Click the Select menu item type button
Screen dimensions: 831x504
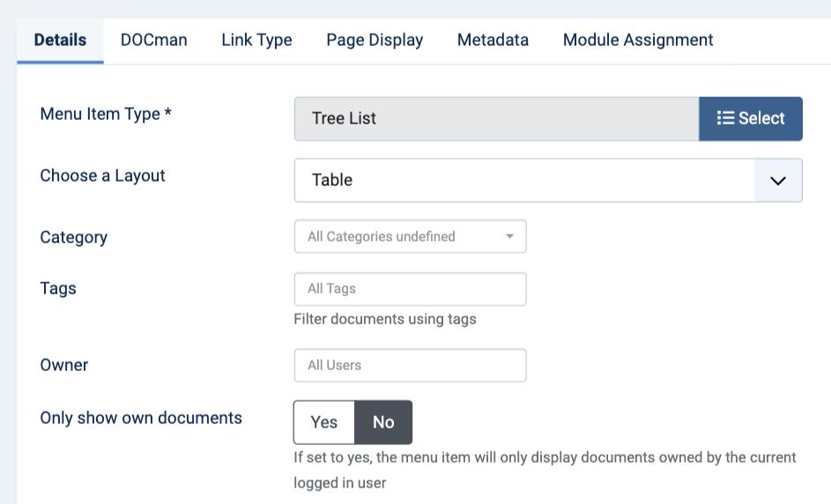[x=751, y=119]
